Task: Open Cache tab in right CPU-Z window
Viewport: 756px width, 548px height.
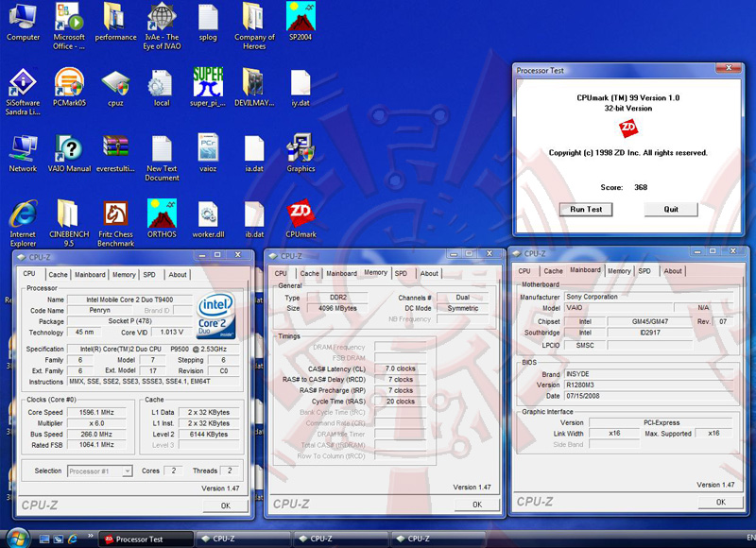Action: coord(553,271)
